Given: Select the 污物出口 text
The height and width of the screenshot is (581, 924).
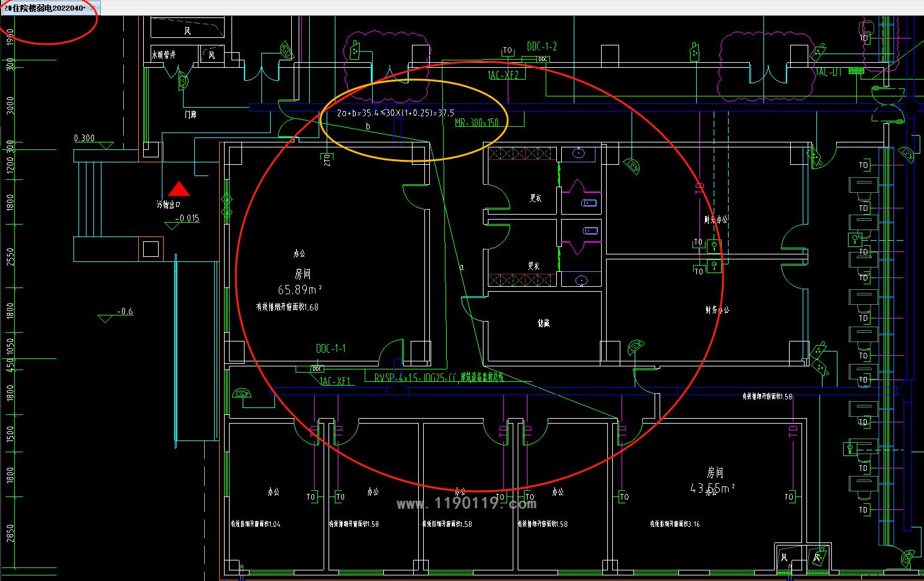Looking at the screenshot, I should (x=169, y=204).
